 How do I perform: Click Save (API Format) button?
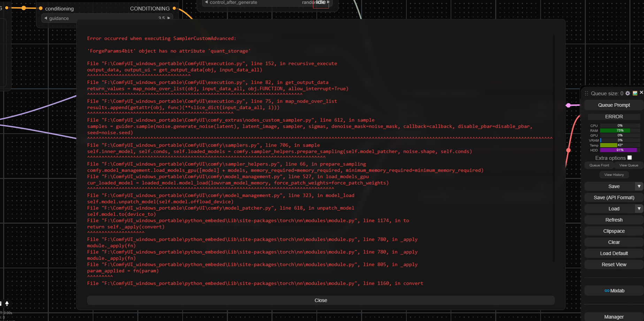(x=614, y=197)
